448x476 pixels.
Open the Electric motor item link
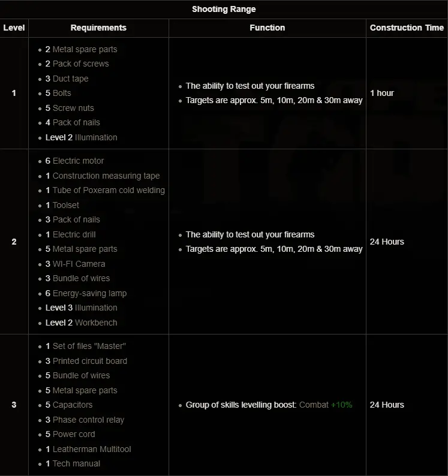coord(79,161)
